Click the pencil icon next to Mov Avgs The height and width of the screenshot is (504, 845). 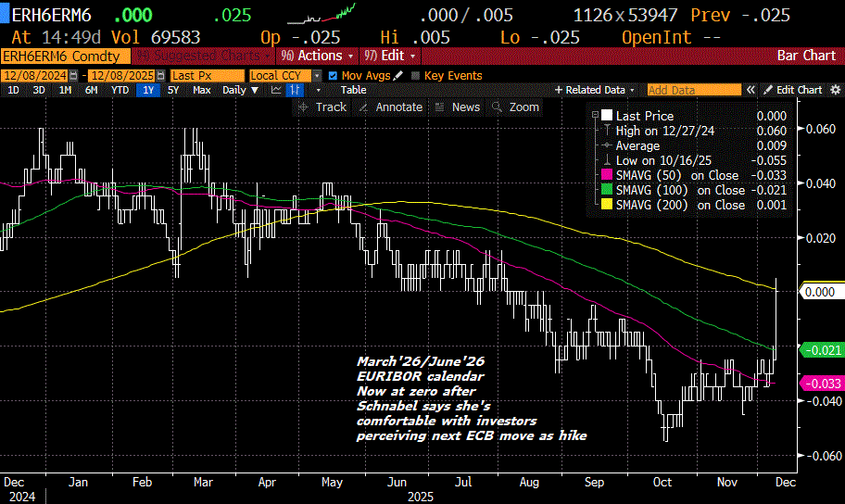pos(398,75)
